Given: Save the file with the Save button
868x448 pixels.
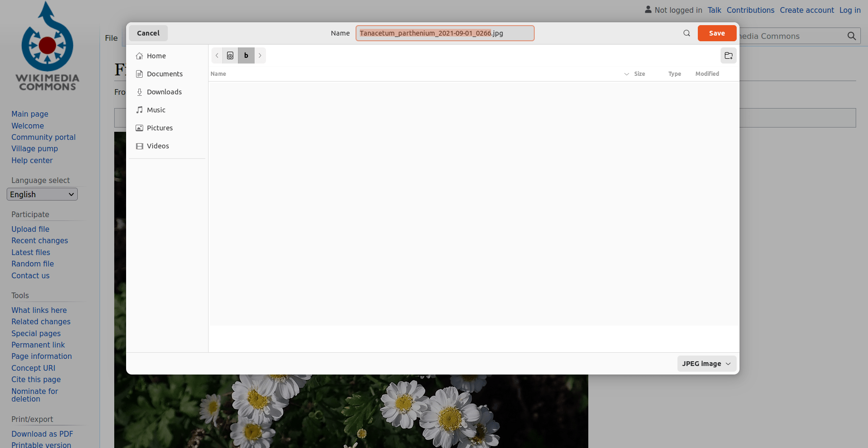Looking at the screenshot, I should 717,33.
